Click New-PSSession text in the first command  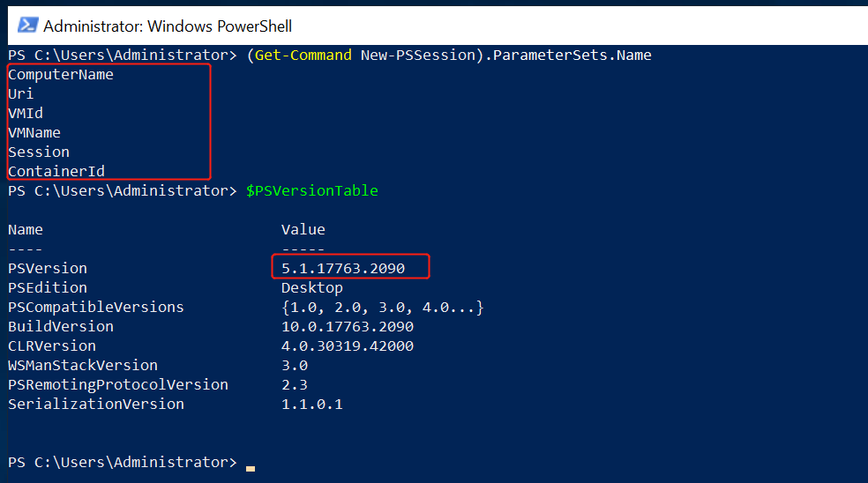click(x=418, y=56)
